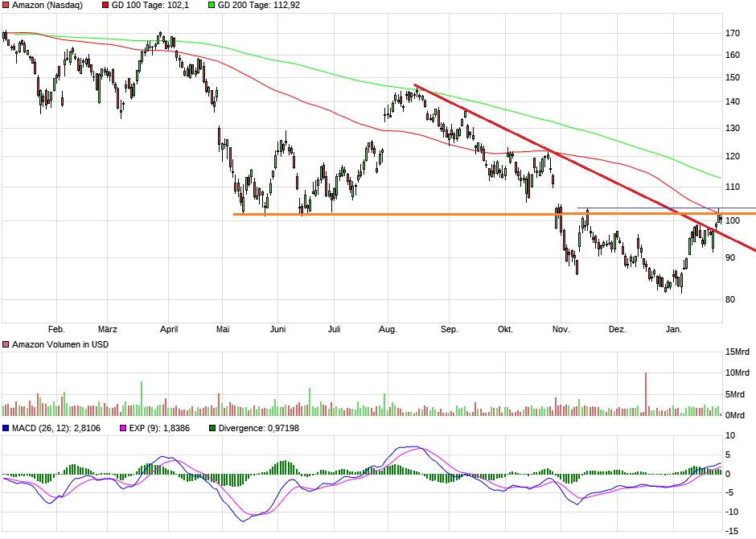Image resolution: width=756 pixels, height=539 pixels.
Task: Click the 130 price axis value
Action: coord(733,128)
